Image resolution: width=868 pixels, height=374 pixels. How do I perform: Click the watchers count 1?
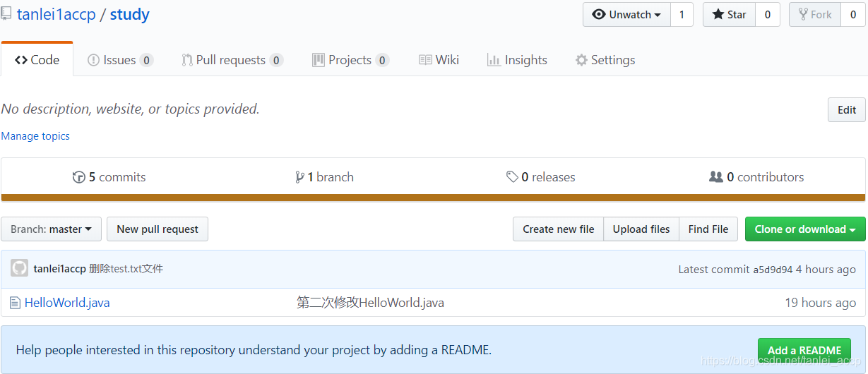pos(682,15)
